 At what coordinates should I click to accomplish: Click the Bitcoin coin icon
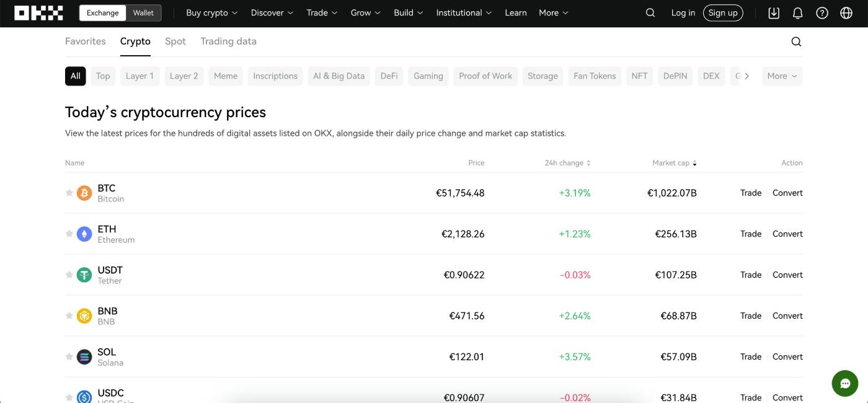[x=84, y=193]
